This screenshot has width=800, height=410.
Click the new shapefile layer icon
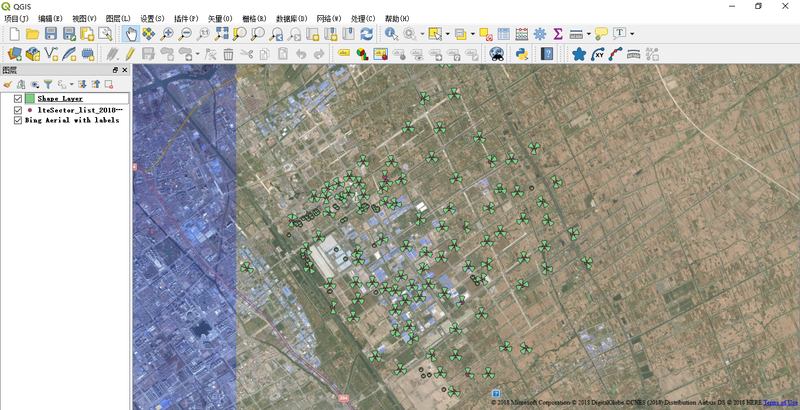point(51,54)
